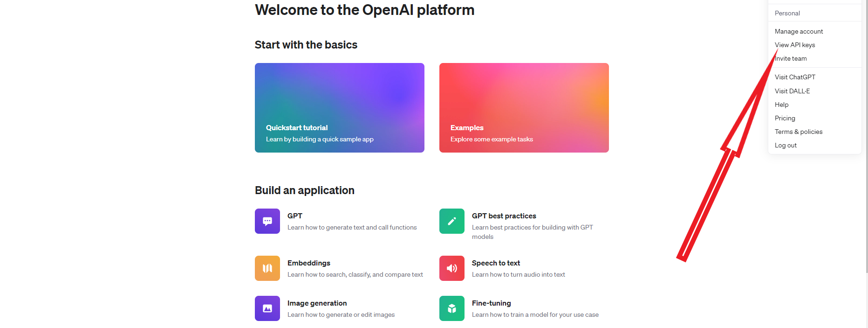
Task: Open the Quickstart tutorial card
Action: coord(340,108)
